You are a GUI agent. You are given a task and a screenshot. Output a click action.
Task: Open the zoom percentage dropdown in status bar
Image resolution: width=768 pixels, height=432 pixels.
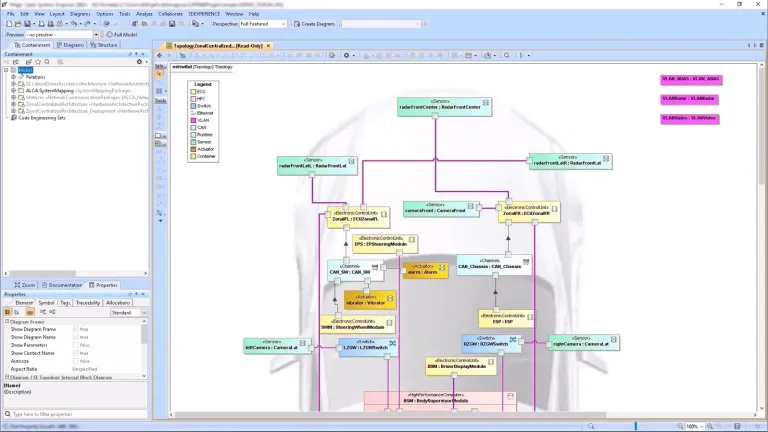coord(695,427)
